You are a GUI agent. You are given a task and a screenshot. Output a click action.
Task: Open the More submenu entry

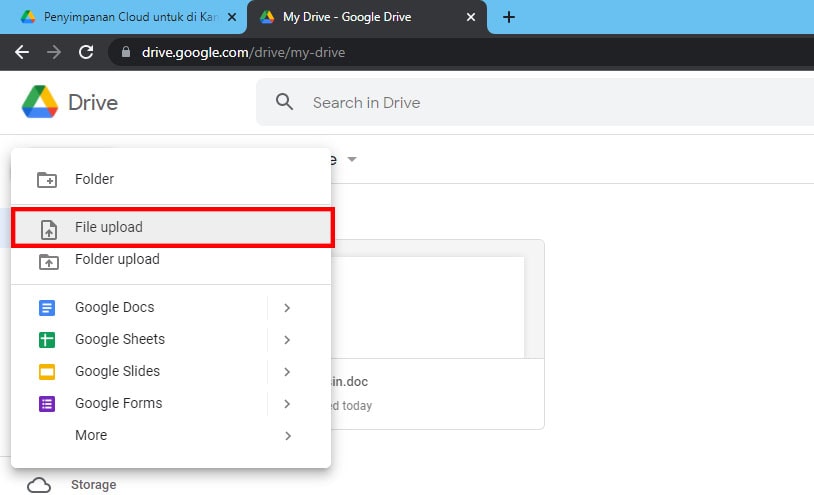click(171, 435)
